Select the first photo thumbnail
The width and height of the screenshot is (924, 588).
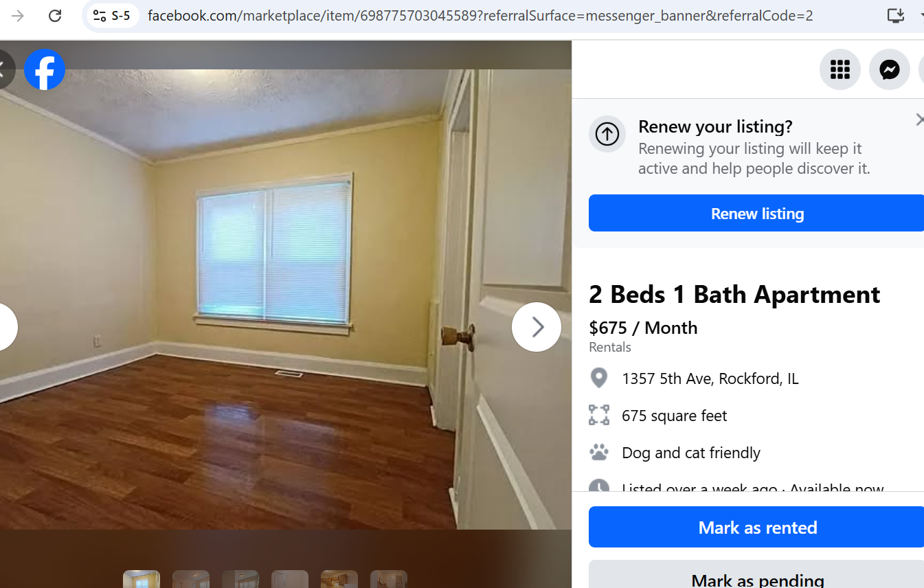(142, 579)
